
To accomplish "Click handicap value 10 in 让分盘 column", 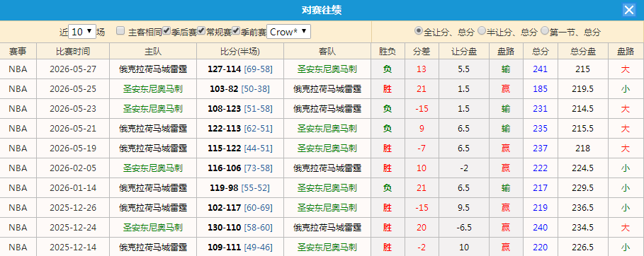I will 464,248.
